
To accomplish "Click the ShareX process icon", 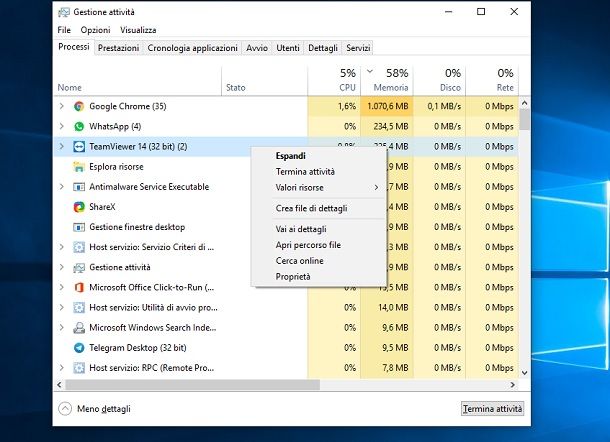I will (x=79, y=207).
